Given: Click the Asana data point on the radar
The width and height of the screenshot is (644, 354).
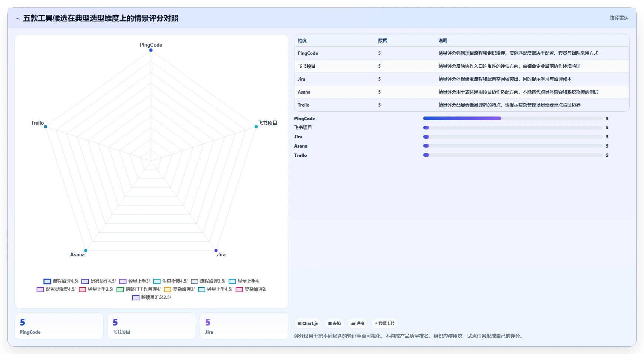Looking at the screenshot, I should pyautogui.click(x=86, y=250).
